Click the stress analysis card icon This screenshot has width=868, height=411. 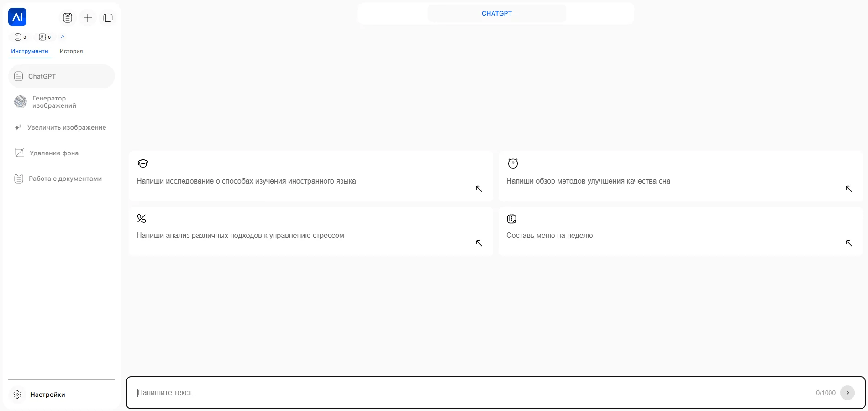142,219
